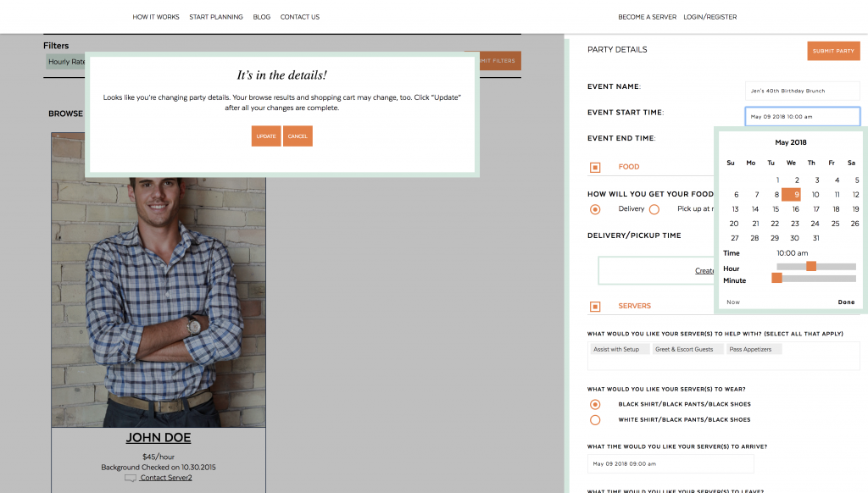Open John Doe profile name link
This screenshot has height=493, width=868.
pos(159,438)
